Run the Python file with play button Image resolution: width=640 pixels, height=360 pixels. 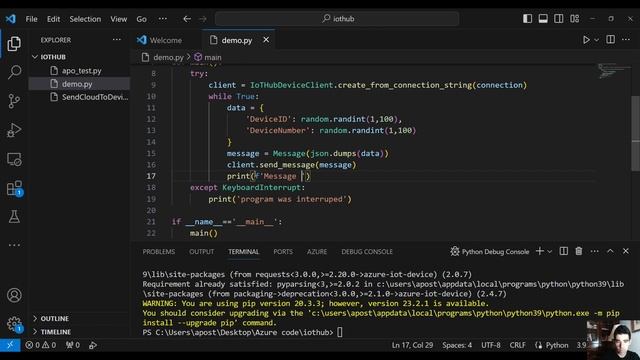tap(586, 40)
